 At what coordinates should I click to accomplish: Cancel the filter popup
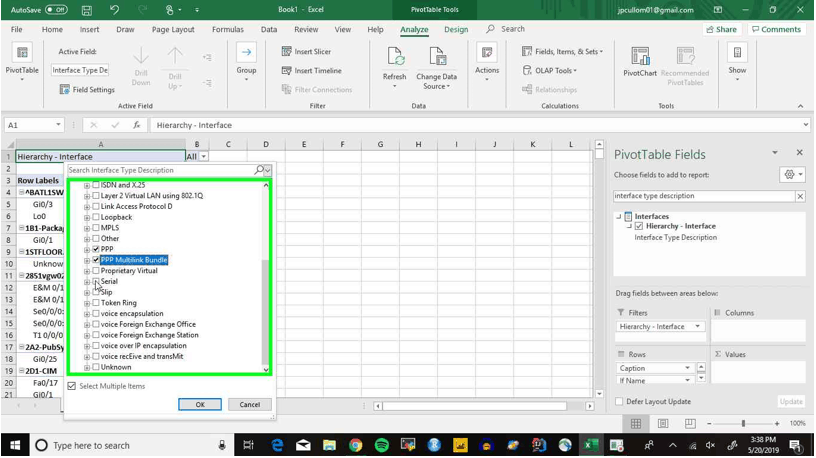tap(250, 404)
